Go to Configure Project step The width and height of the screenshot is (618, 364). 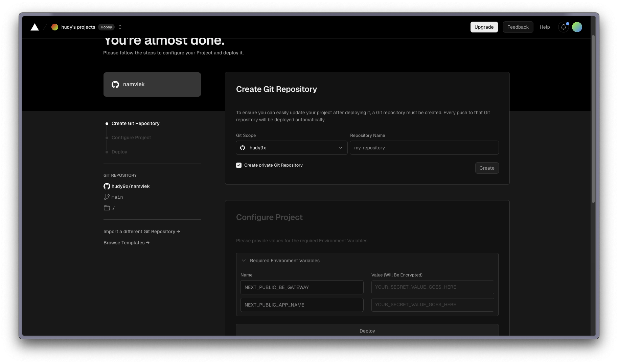pos(131,138)
